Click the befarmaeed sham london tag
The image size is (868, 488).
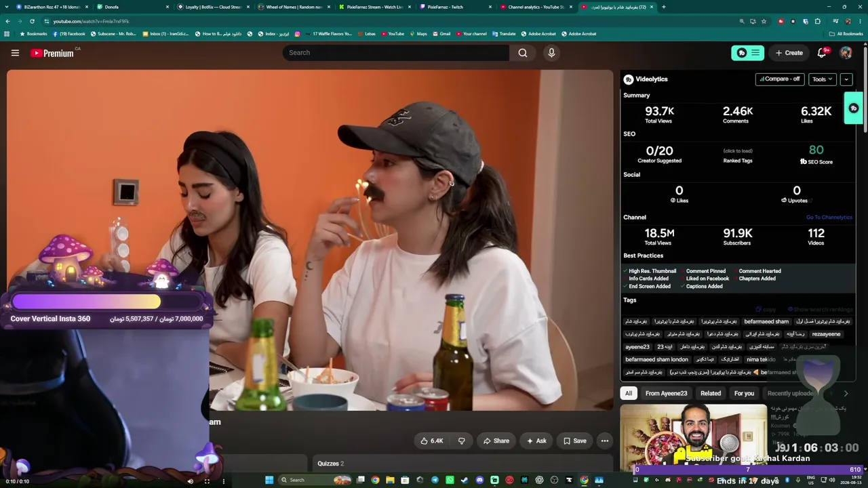click(656, 359)
